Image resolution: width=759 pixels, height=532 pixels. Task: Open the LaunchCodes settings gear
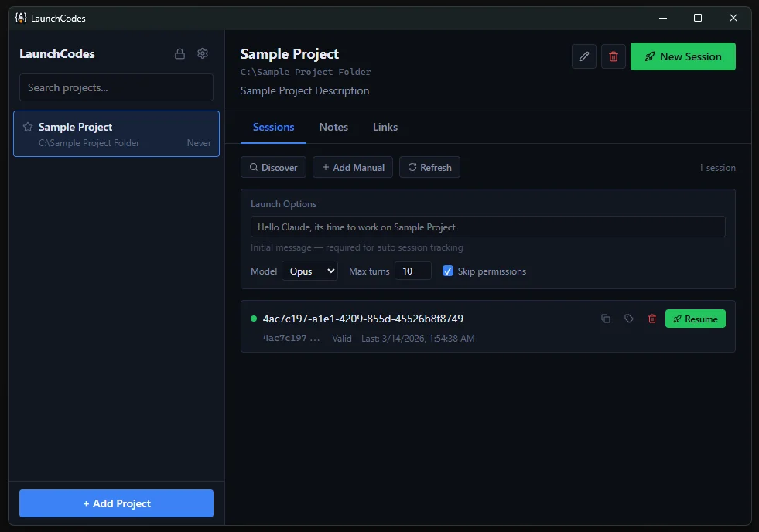(x=203, y=53)
